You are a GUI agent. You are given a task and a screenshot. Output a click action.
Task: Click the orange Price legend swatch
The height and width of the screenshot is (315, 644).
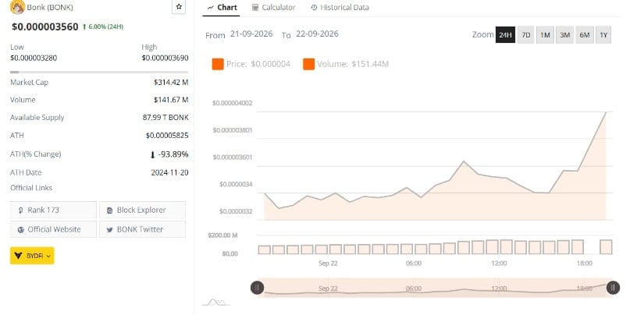click(x=218, y=64)
